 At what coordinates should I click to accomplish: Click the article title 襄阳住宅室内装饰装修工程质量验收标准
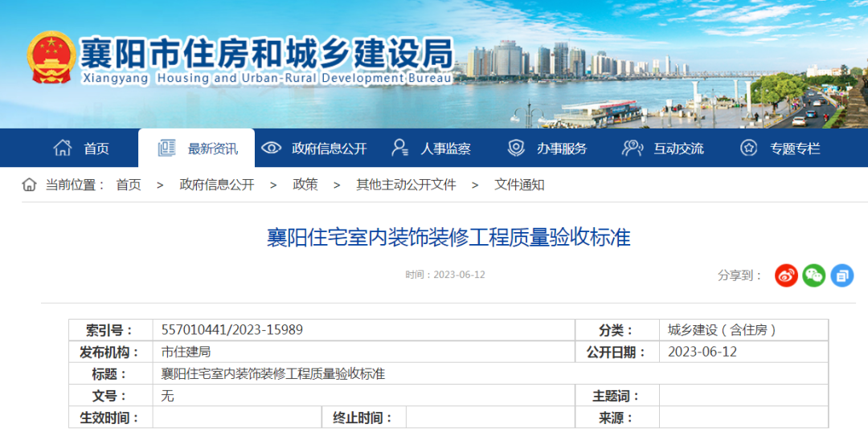pyautogui.click(x=448, y=238)
